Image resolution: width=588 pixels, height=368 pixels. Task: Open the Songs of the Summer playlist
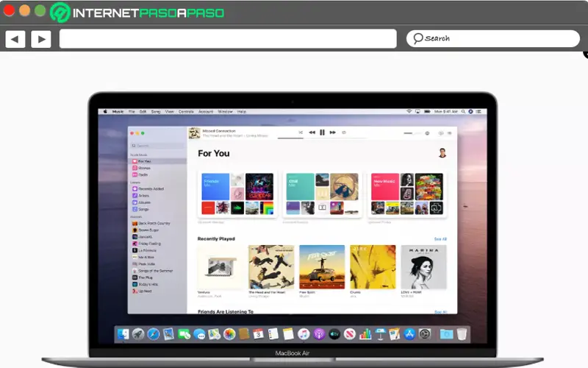coord(153,271)
